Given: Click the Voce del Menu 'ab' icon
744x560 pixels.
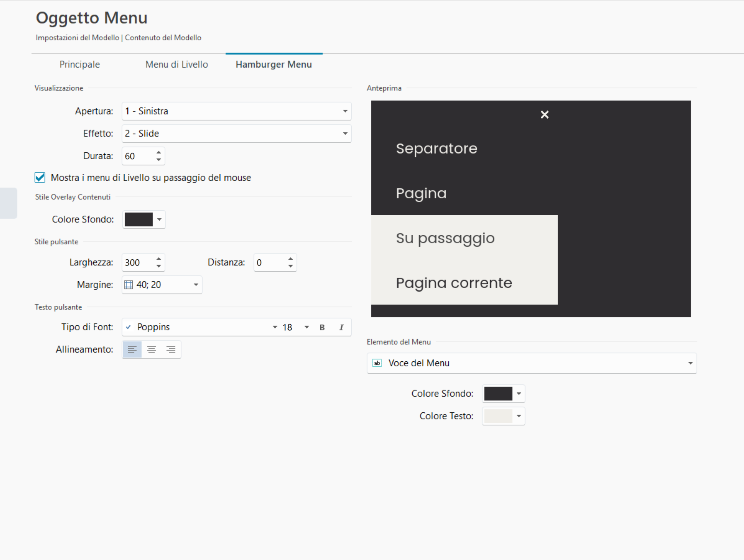Looking at the screenshot, I should pos(377,363).
